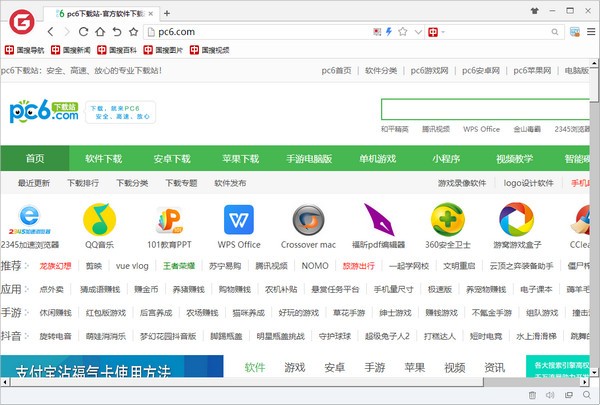Open the WPS Office app icon
This screenshot has width=600, height=405.
click(239, 219)
